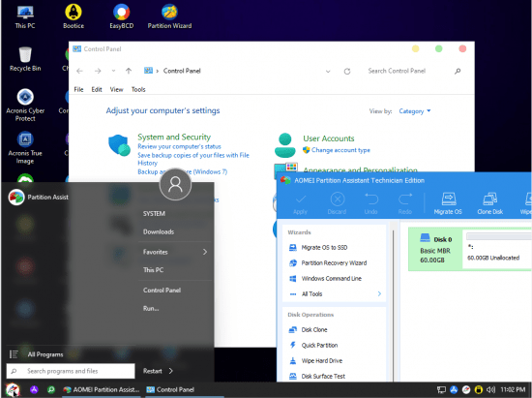Image resolution: width=532 pixels, height=398 pixels.
Task: Select Migrate OS in AOMEI toolbar
Action: [448, 203]
